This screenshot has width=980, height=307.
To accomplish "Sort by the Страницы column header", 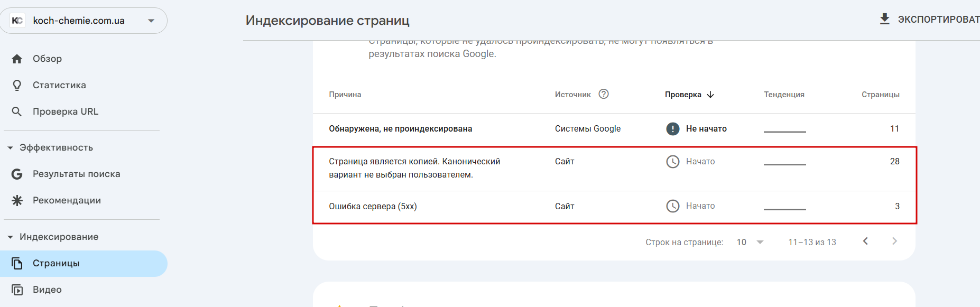I will tap(880, 95).
